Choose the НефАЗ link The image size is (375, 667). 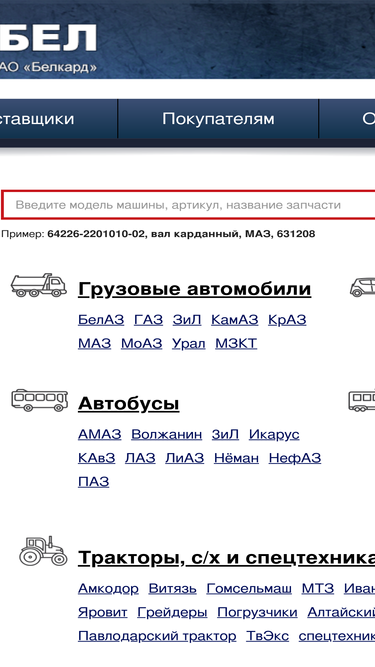point(295,458)
